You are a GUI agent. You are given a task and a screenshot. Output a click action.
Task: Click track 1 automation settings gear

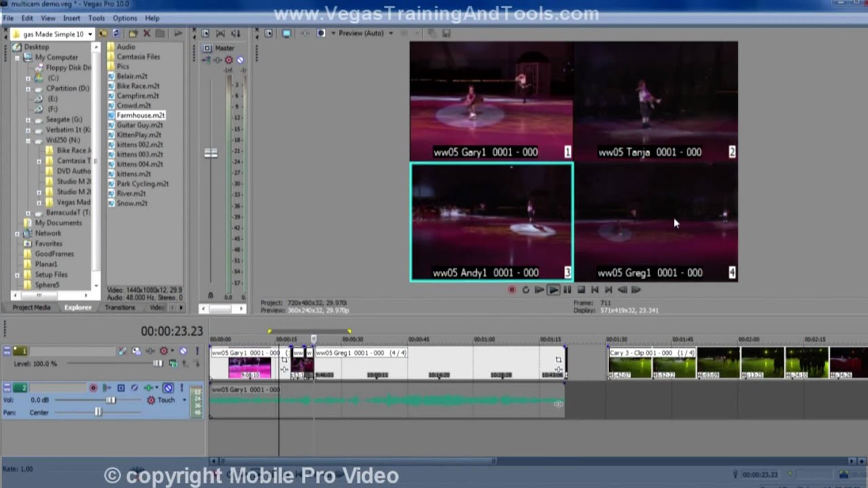coord(163,350)
